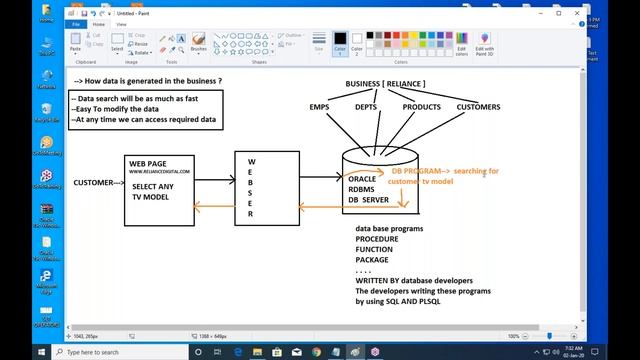Expand the Brushes dropdown arrow

point(199,52)
